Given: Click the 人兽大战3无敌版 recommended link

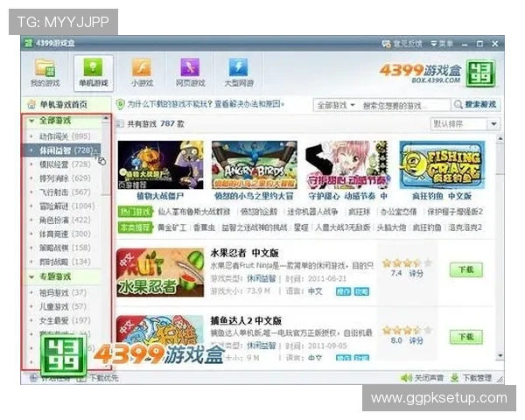Looking at the screenshot, I should point(342,227).
